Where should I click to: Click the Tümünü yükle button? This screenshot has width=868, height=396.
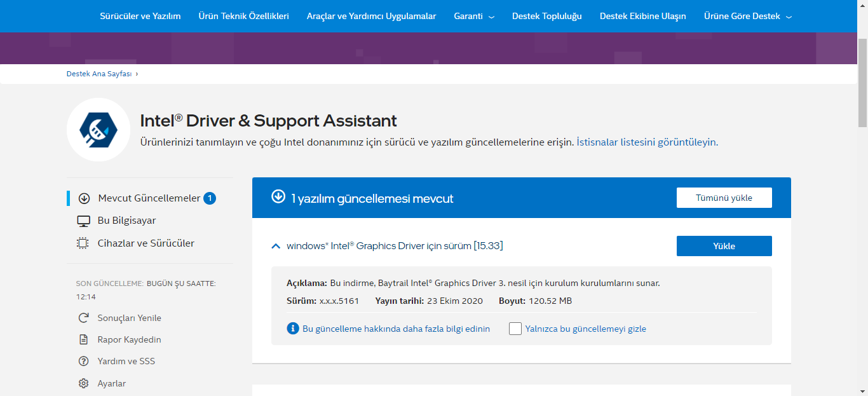724,198
